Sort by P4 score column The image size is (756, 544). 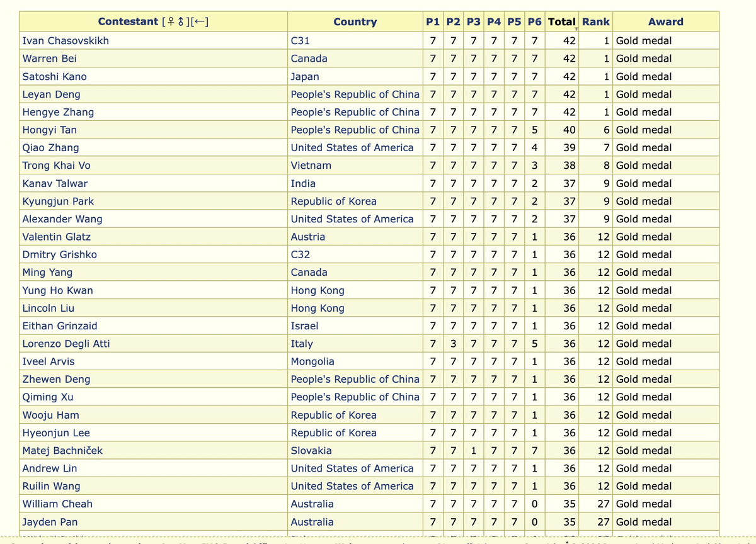(494, 22)
